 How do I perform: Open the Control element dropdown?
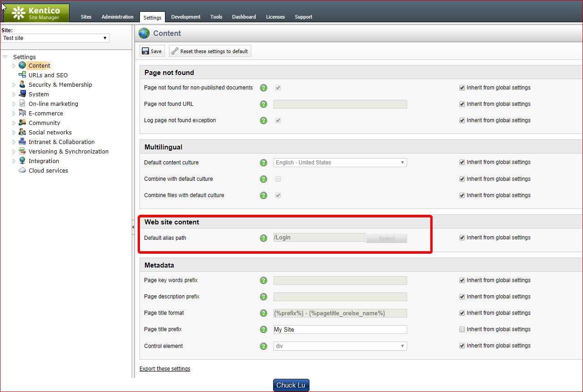(x=340, y=346)
